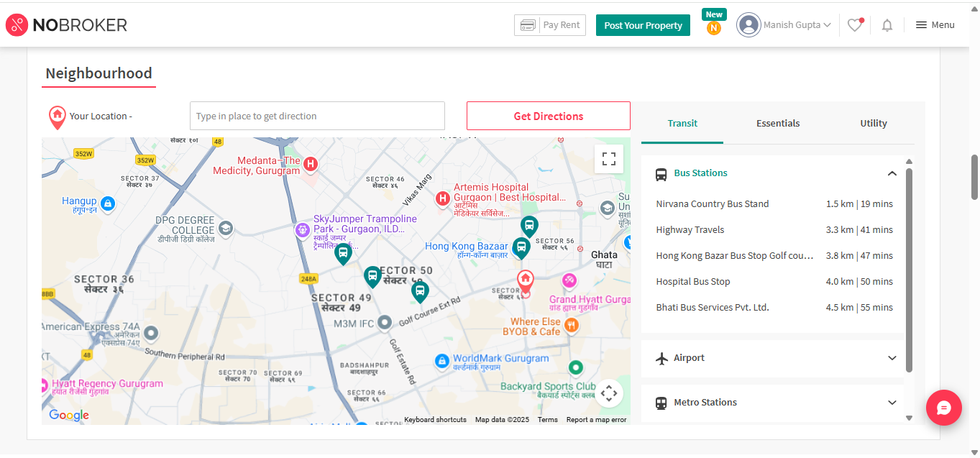Click the hamburger Menu icon
The image size is (980, 458).
coord(921,25)
